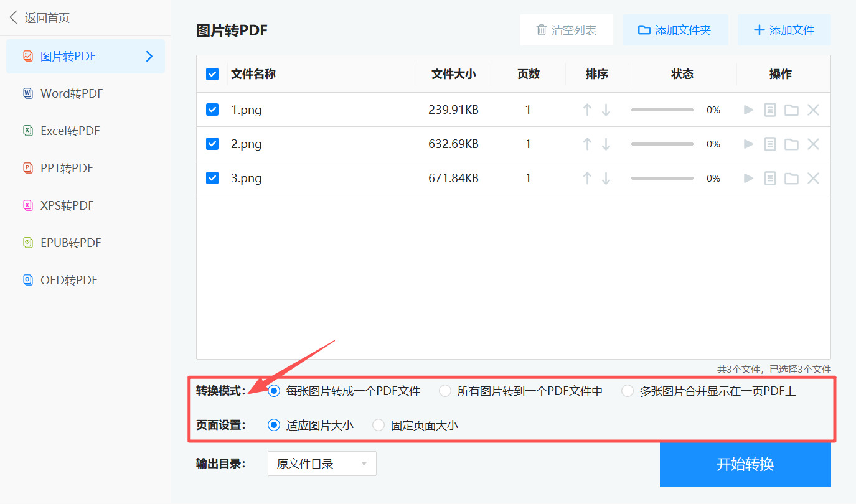The image size is (856, 504).
Task: Click the 开始转换 button
Action: click(745, 465)
